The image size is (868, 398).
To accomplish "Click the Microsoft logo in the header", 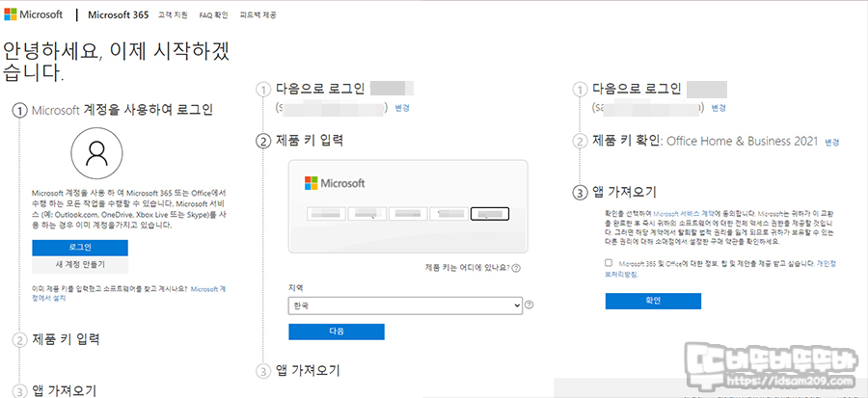I will (34, 14).
